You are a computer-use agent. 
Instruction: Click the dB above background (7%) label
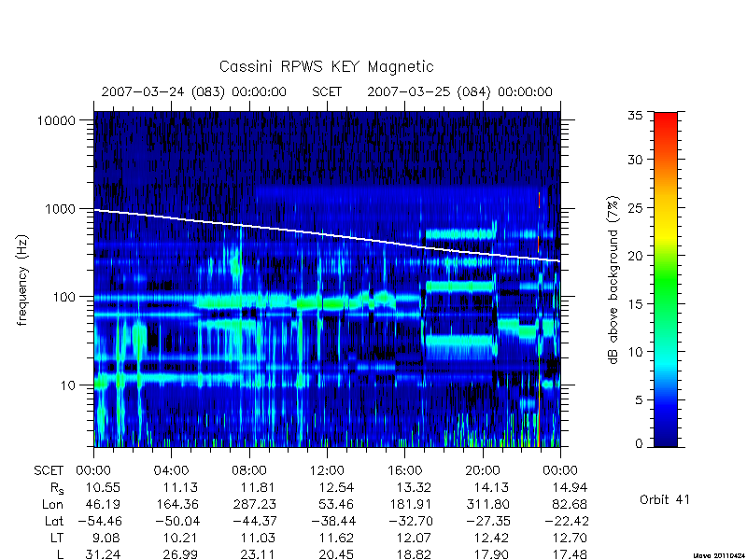click(x=614, y=280)
